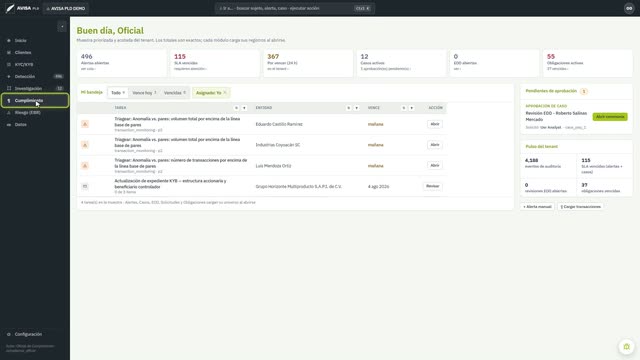640x360 pixels.
Task: Open the alert for Luis Mendoza Ortiz
Action: pyautogui.click(x=435, y=165)
